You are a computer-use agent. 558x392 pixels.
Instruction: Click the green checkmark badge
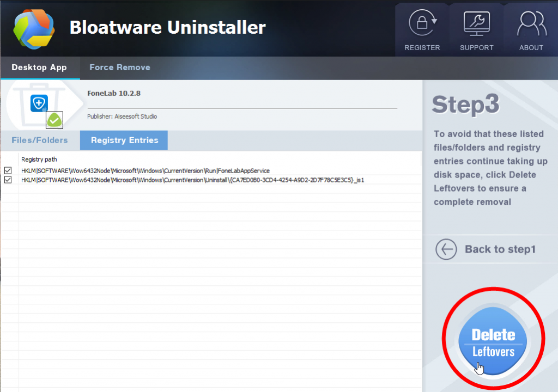coord(54,120)
